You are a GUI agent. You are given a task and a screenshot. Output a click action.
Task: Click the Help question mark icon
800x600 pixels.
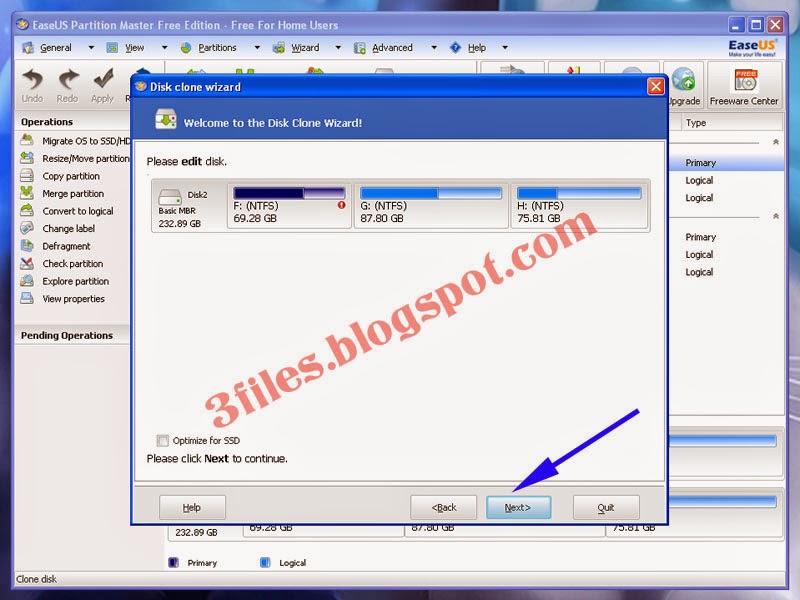[x=455, y=48]
